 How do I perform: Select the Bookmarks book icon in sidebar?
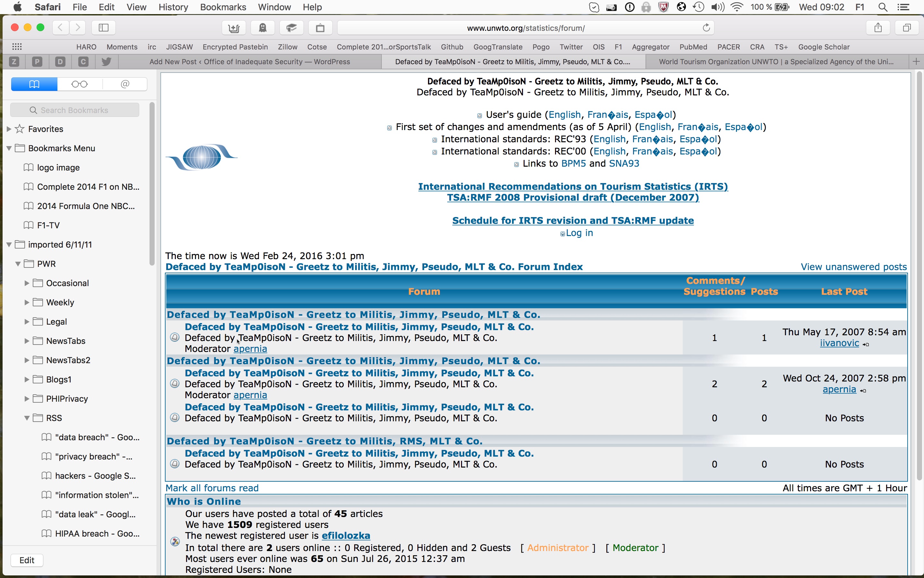[x=34, y=84]
